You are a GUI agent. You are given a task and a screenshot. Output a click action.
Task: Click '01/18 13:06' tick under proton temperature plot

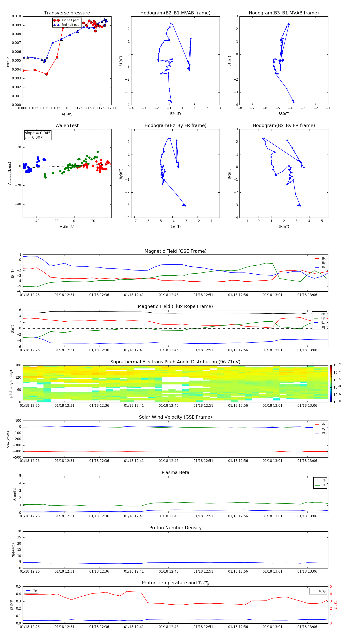[x=307, y=627]
